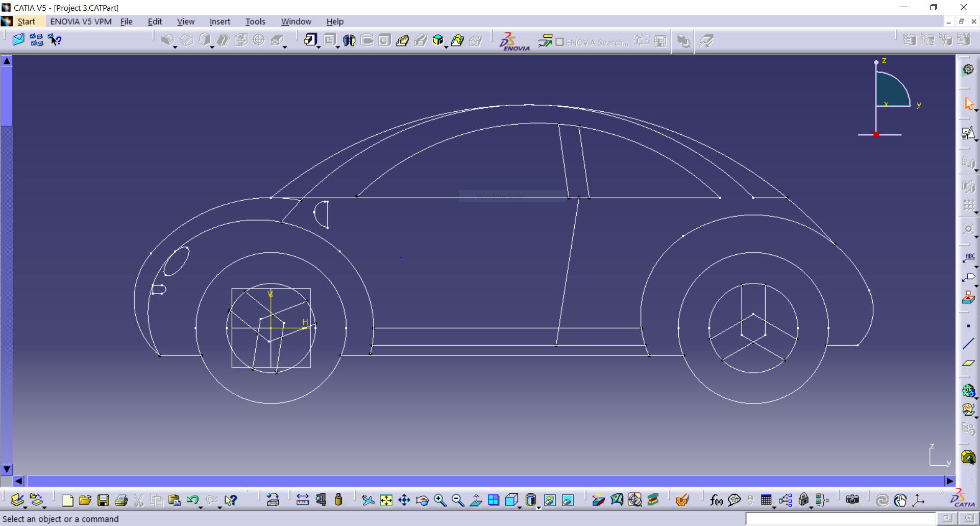Viewport: 980px width, 526px height.
Task: Click the Fit All In icon
Action: [386, 500]
